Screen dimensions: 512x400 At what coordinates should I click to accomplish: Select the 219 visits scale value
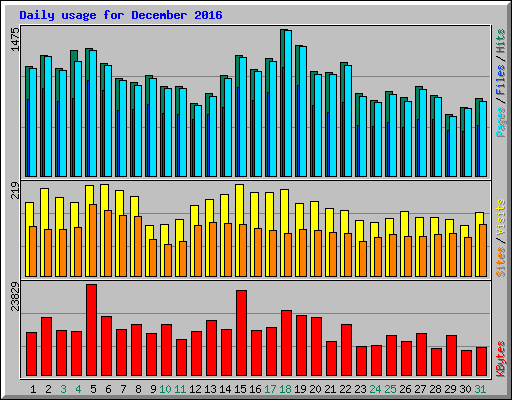(15, 190)
